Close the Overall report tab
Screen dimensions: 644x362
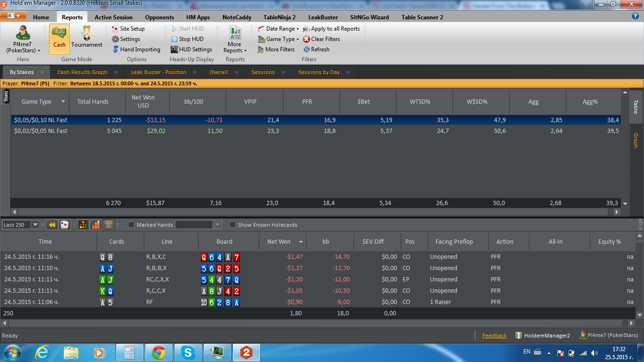pos(237,72)
